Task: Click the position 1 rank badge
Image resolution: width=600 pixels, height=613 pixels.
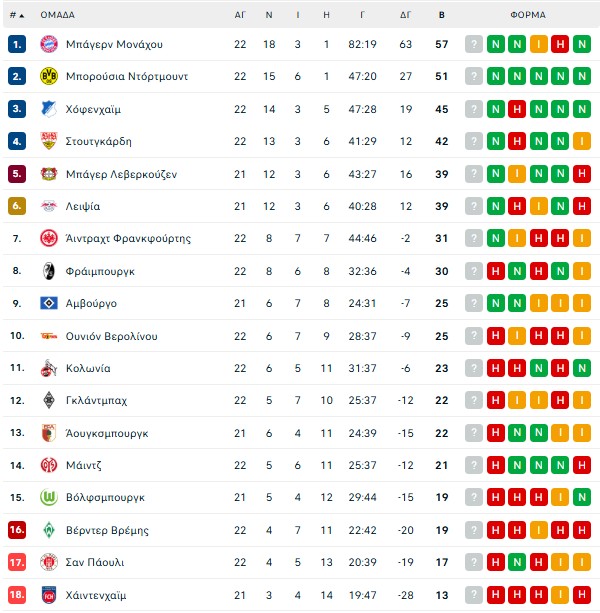Action: pos(17,44)
